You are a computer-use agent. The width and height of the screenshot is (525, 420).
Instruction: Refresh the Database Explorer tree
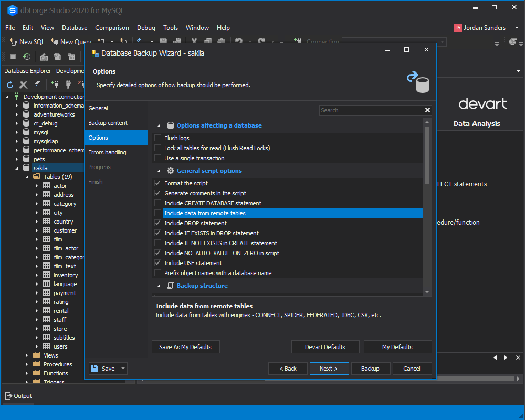click(10, 85)
